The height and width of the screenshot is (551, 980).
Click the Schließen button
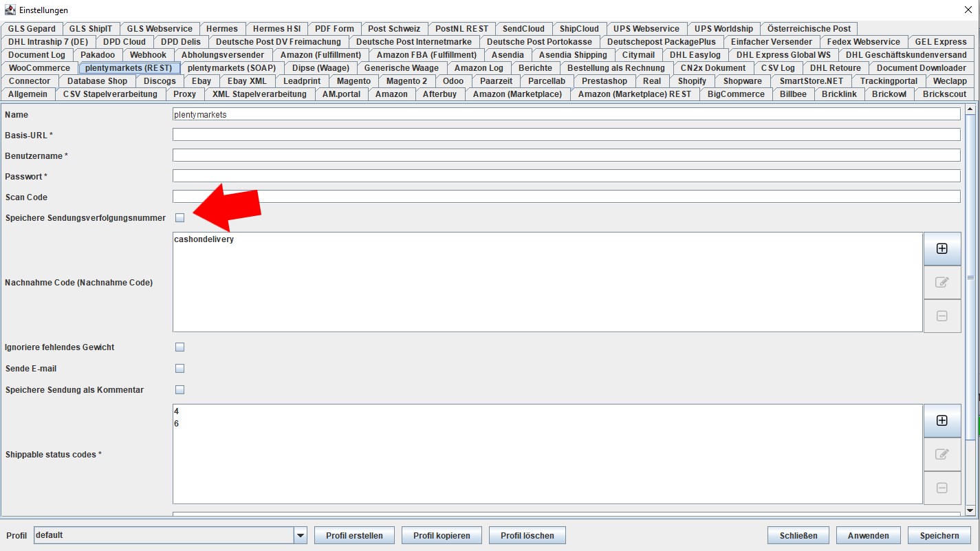click(798, 535)
